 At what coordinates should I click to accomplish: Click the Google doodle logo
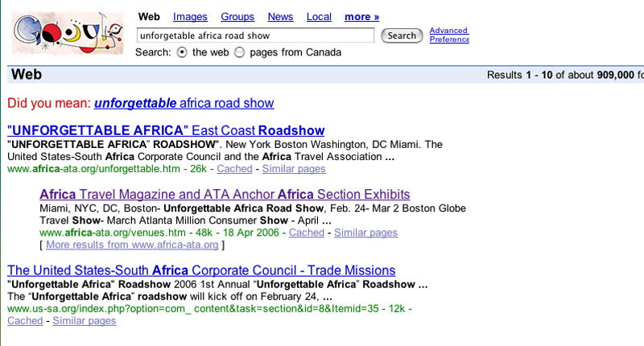point(68,34)
